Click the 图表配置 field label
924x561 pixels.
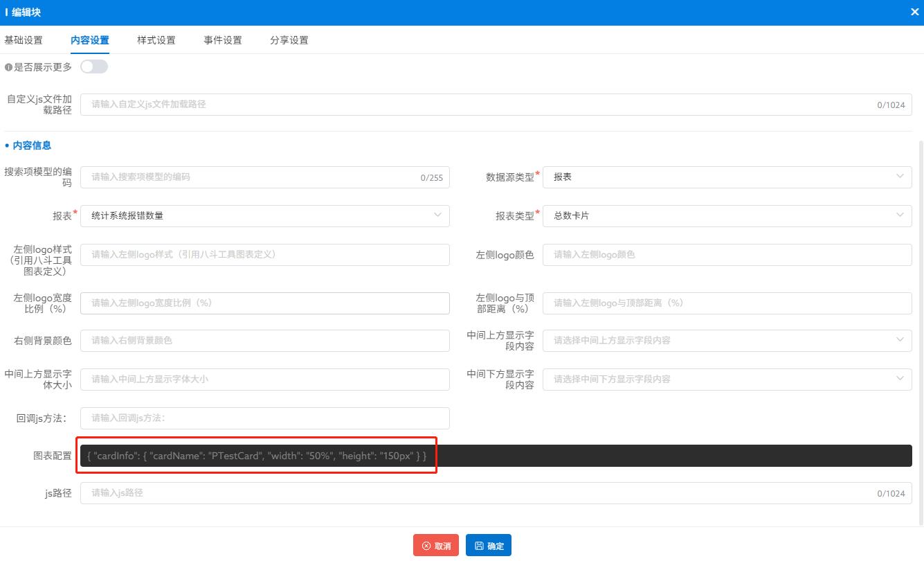[53, 456]
